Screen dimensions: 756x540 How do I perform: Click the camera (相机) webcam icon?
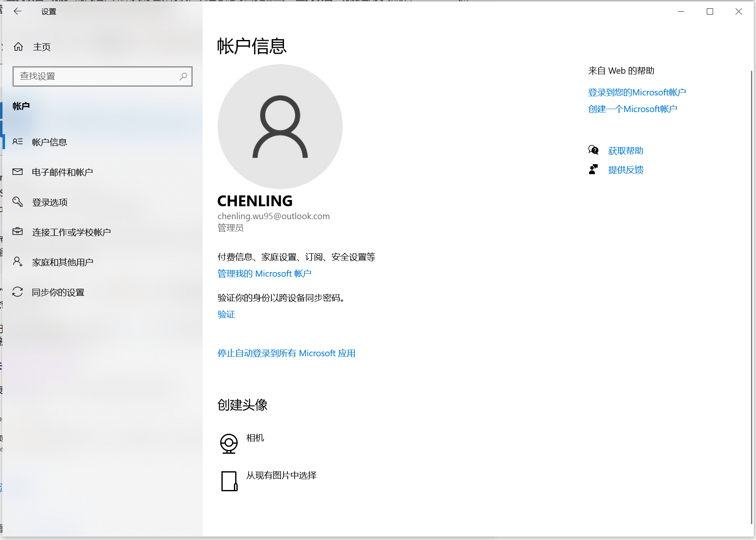click(x=229, y=443)
